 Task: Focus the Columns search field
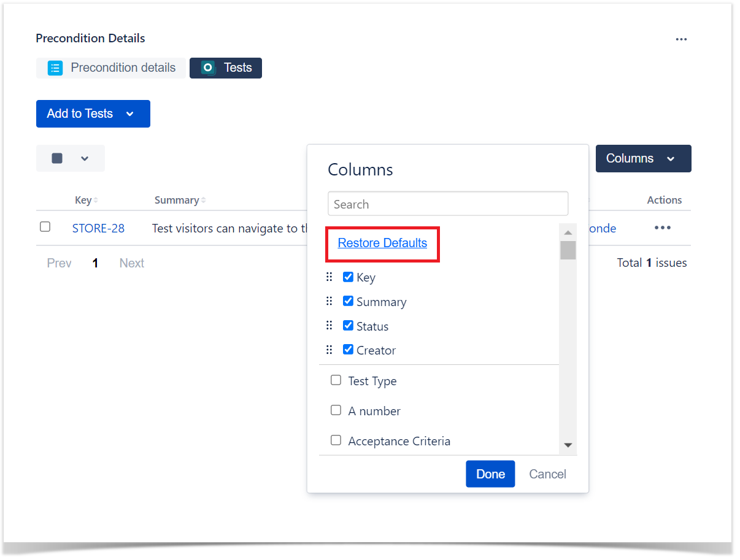448,204
